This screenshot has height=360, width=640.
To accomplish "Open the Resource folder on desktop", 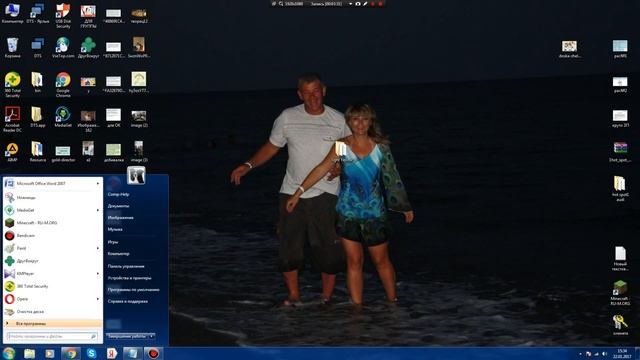I will [37, 152].
